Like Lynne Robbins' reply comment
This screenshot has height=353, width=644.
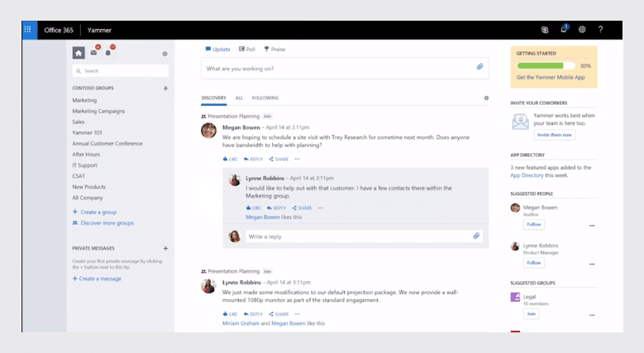click(x=254, y=208)
